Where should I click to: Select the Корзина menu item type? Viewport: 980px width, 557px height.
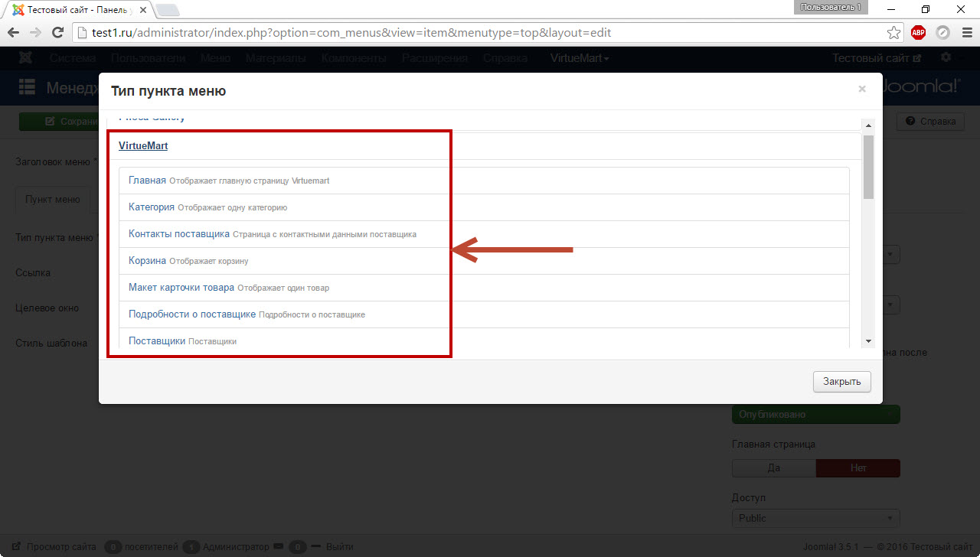pos(147,261)
